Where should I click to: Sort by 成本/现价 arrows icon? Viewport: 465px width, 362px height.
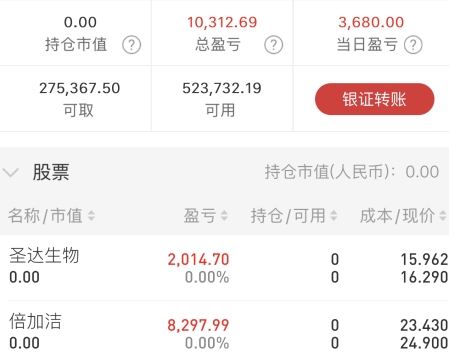pos(443,216)
